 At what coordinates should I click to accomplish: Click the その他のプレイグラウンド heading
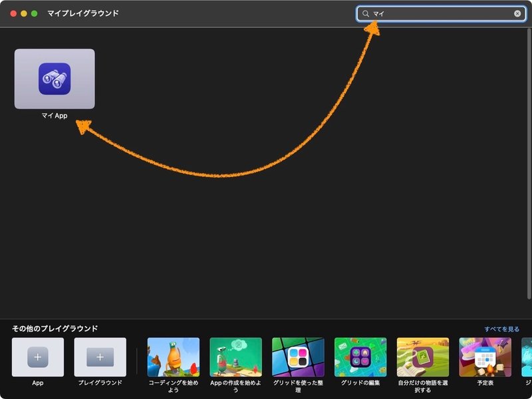pos(55,329)
